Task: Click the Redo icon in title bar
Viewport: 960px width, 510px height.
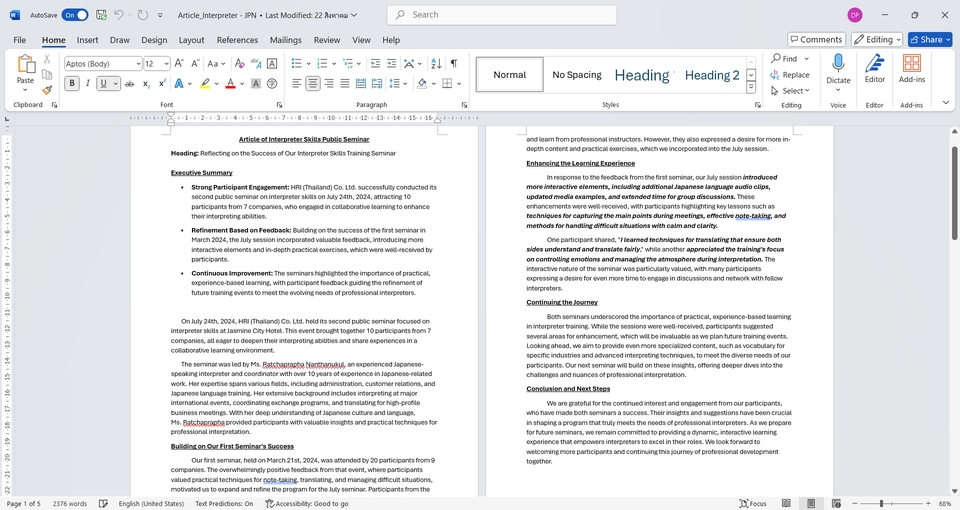Action: pyautogui.click(x=143, y=15)
